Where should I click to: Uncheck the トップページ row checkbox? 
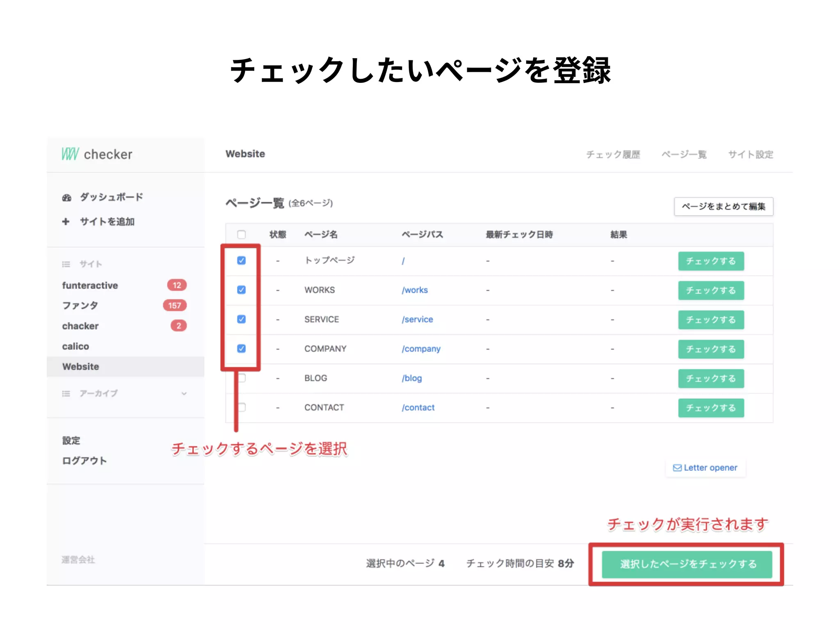pos(241,260)
